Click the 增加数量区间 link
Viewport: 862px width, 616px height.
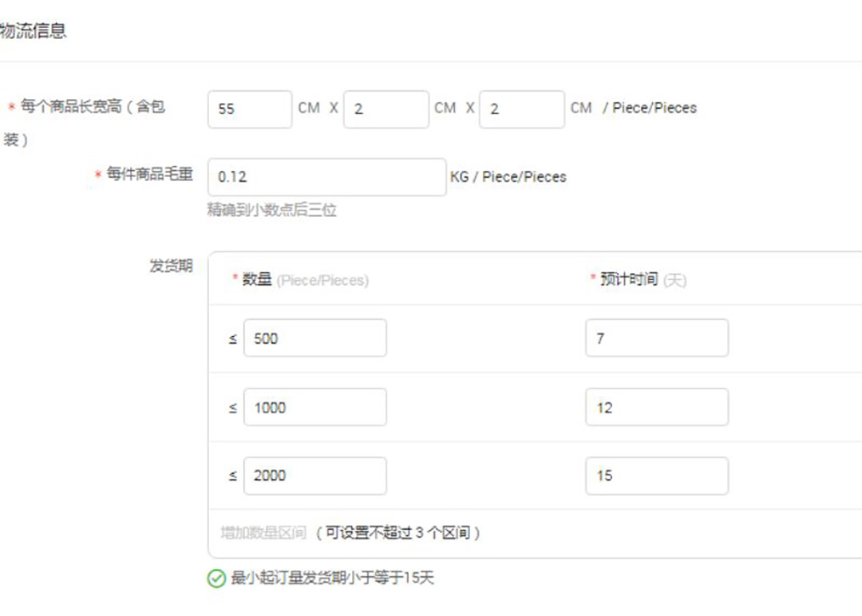coord(263,533)
